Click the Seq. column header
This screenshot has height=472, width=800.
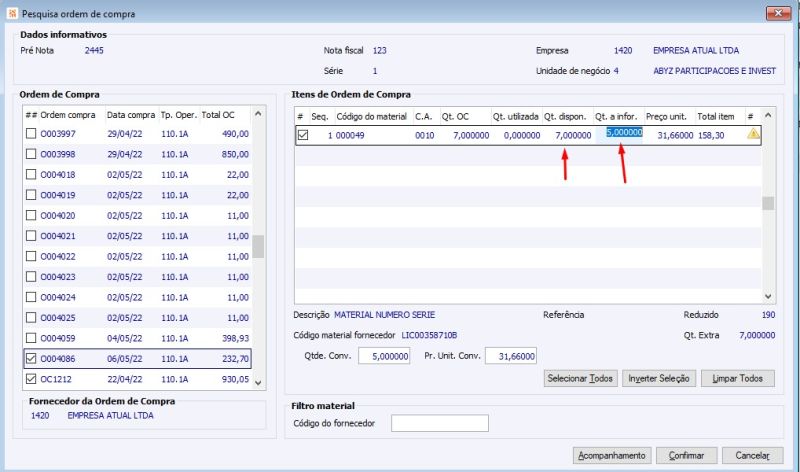pos(319,117)
